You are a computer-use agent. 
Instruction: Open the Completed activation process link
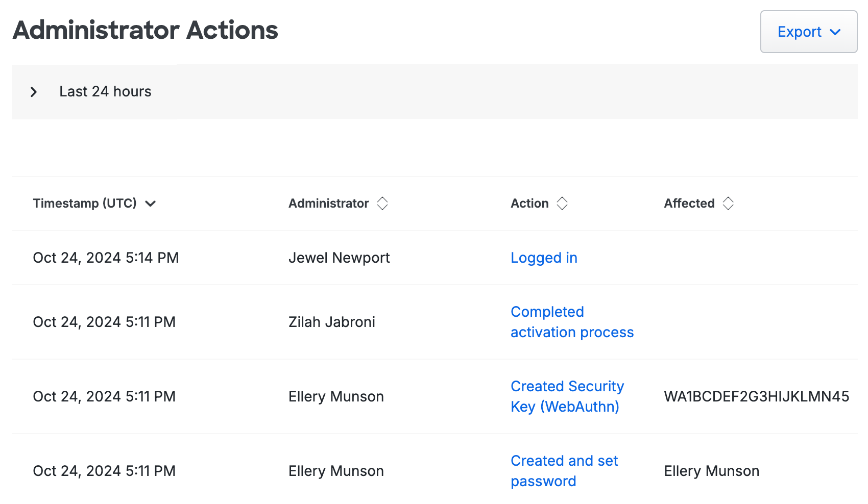click(x=571, y=321)
